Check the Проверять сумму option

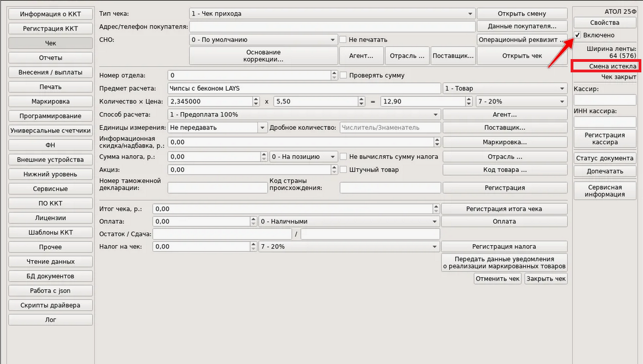pos(343,75)
